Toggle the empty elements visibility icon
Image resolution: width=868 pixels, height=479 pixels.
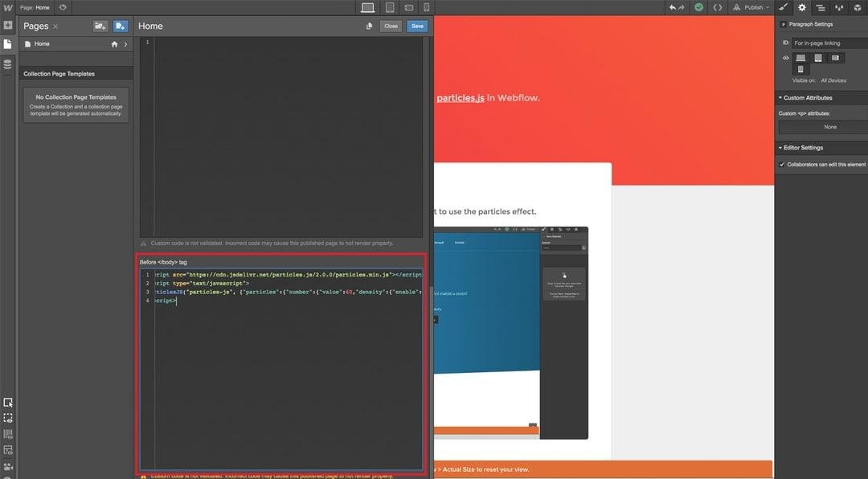point(8,450)
